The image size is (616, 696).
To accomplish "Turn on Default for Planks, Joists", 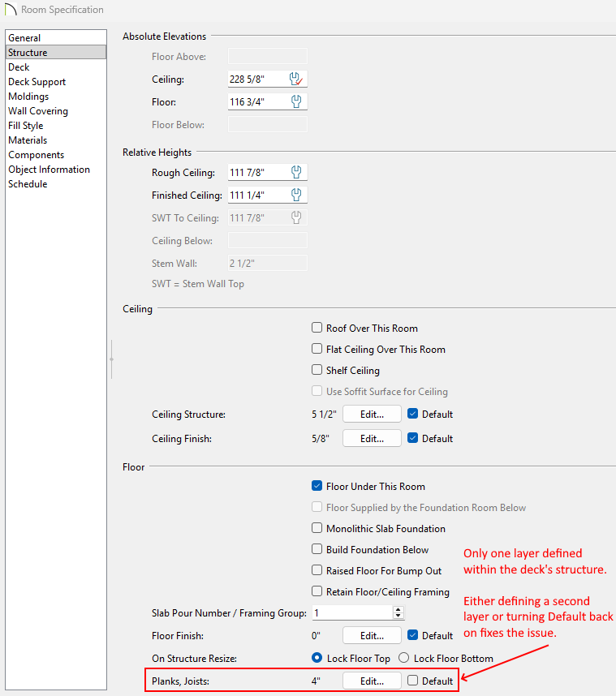I will click(413, 681).
